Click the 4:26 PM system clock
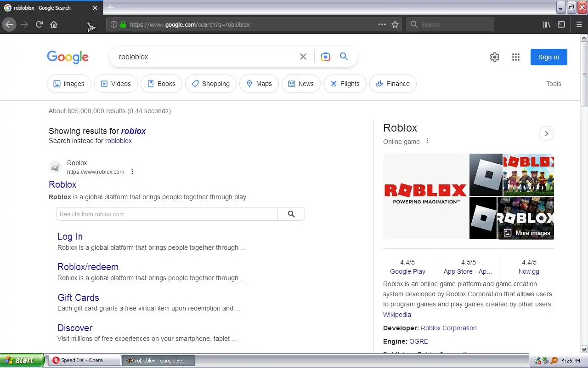588x368 pixels. [x=571, y=361]
